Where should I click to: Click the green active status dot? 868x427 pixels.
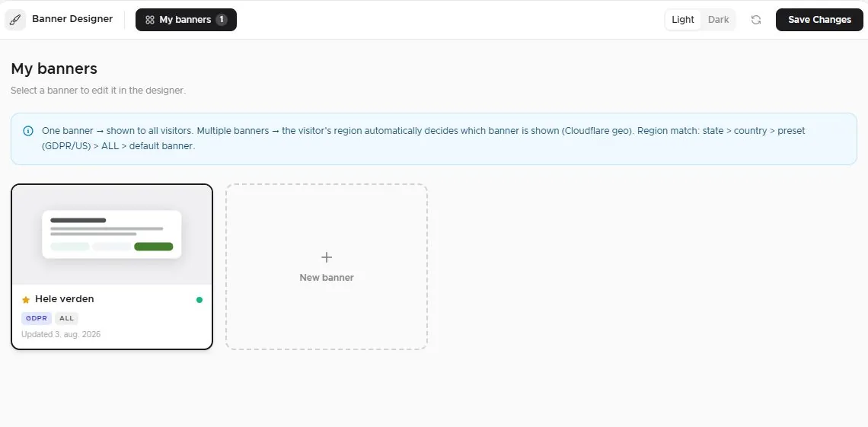[x=199, y=300]
